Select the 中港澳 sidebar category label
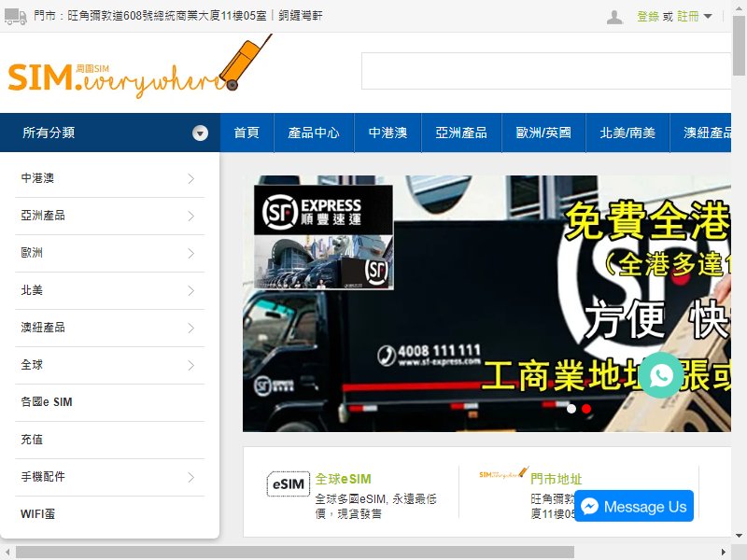Screen dimensions: 747x560 coord(37,178)
